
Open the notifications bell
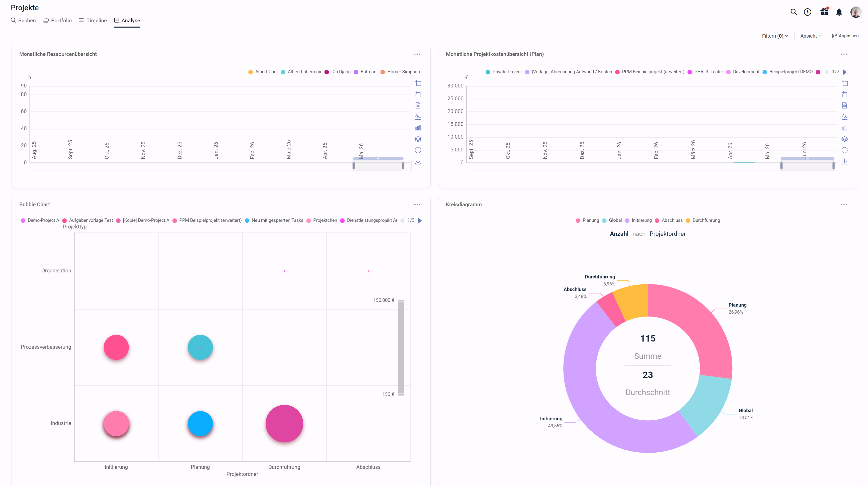point(839,12)
